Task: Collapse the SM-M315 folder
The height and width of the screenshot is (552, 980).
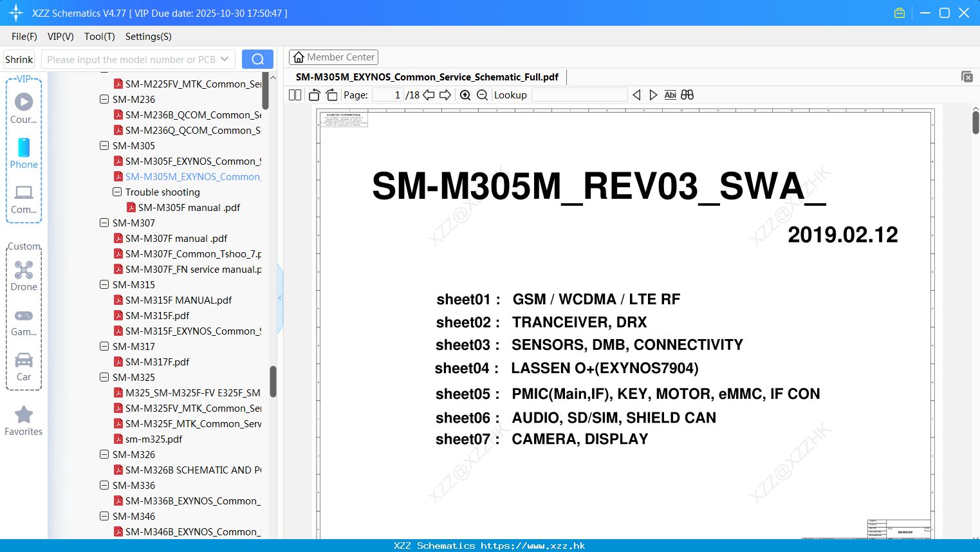Action: pos(104,284)
